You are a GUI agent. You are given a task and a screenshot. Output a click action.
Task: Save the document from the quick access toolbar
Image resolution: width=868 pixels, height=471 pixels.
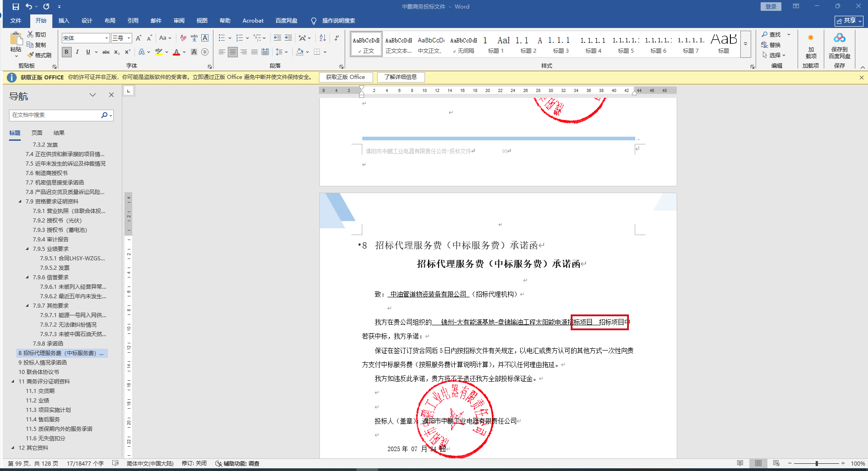[x=16, y=7]
